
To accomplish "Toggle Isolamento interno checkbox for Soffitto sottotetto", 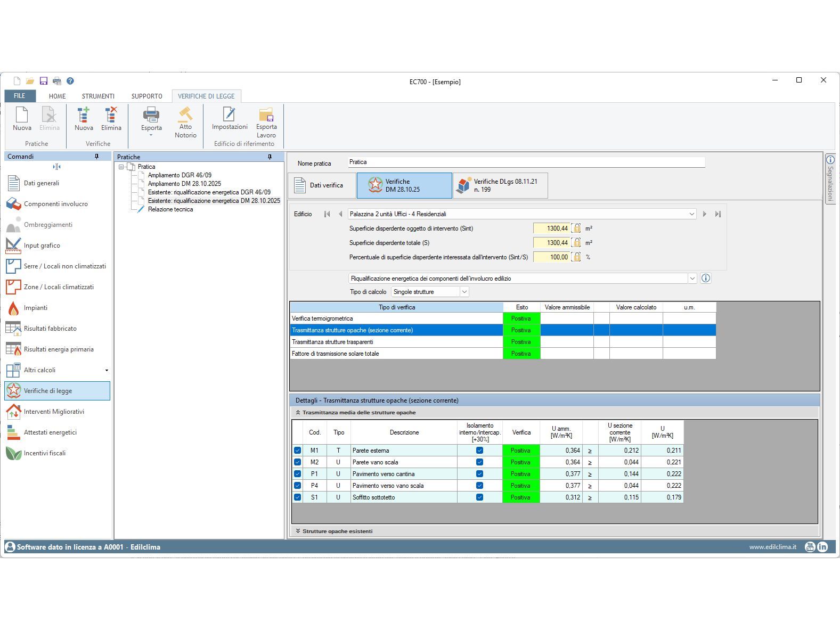I will click(x=479, y=497).
